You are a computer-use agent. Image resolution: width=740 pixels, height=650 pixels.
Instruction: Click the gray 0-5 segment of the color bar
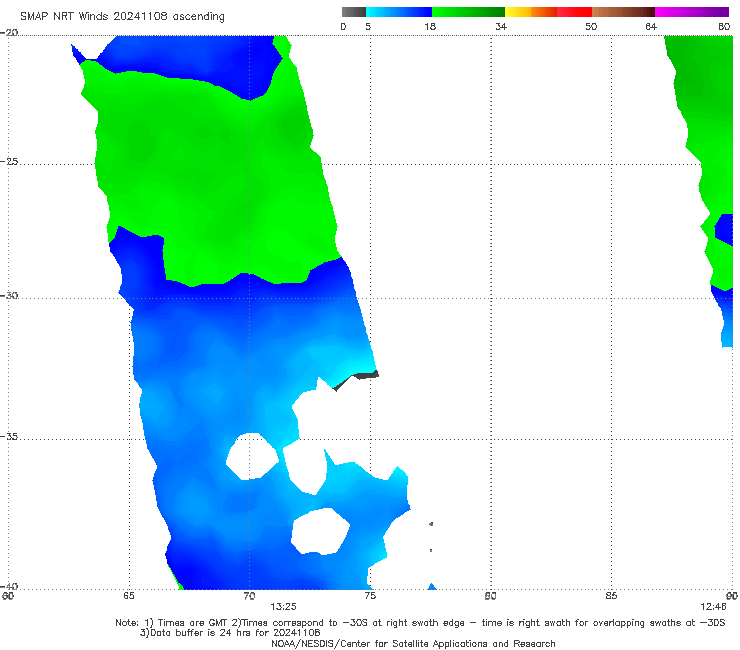[x=353, y=12]
